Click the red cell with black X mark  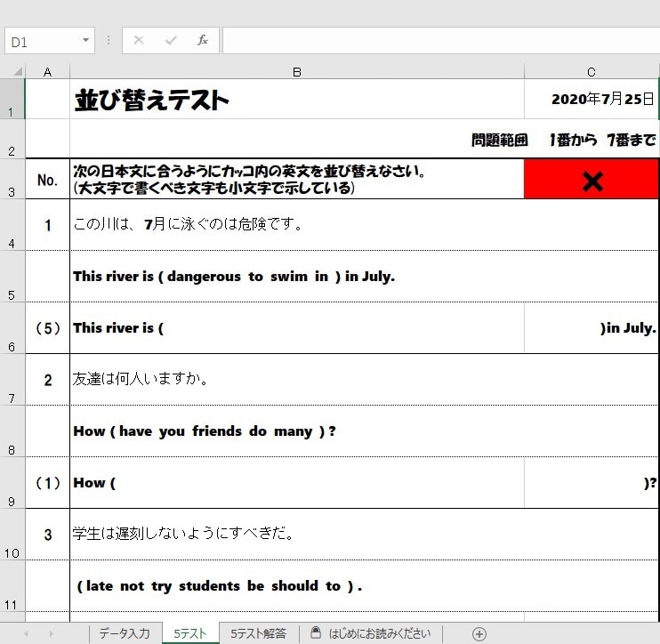(x=592, y=180)
